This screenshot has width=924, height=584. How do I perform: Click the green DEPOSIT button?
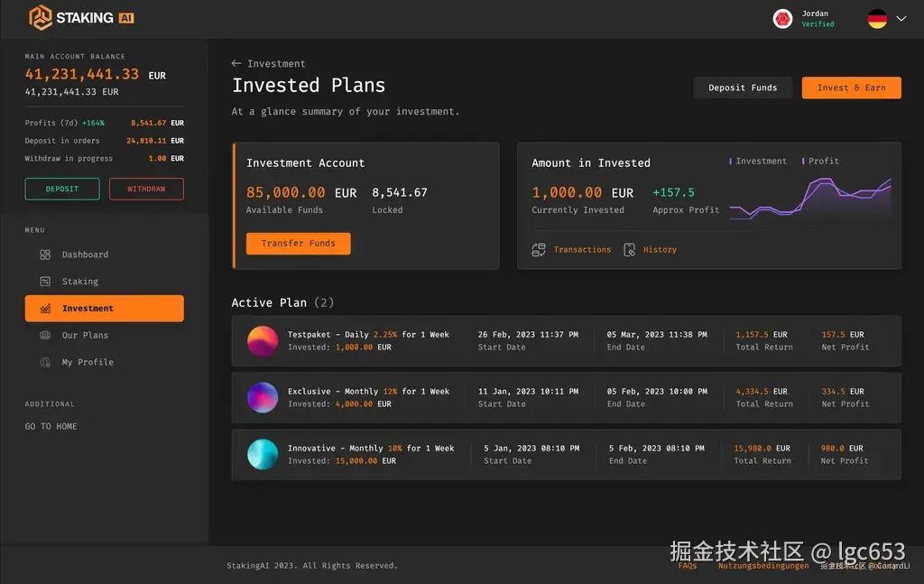click(62, 189)
